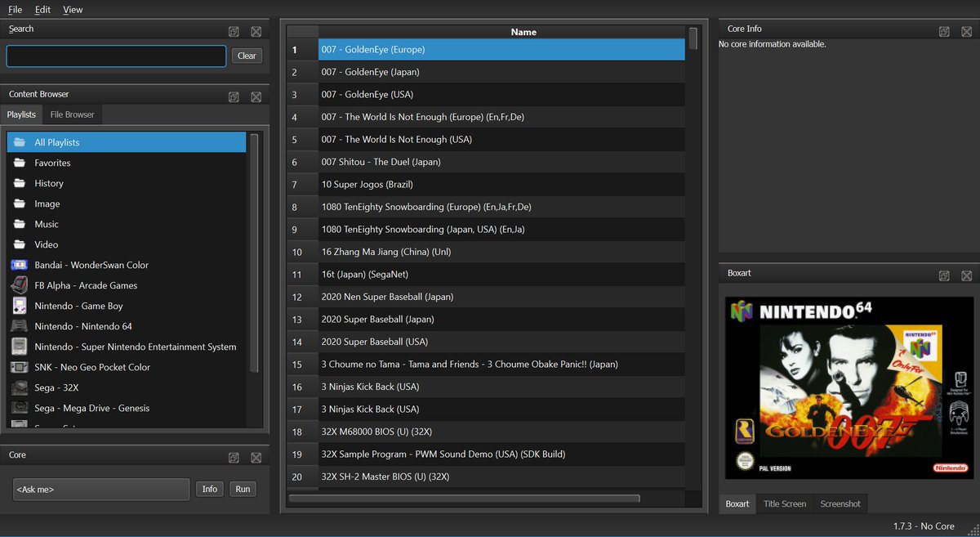Open Nintendo - Game Boy playlist label
Screen dimensions: 980x537
pos(78,306)
